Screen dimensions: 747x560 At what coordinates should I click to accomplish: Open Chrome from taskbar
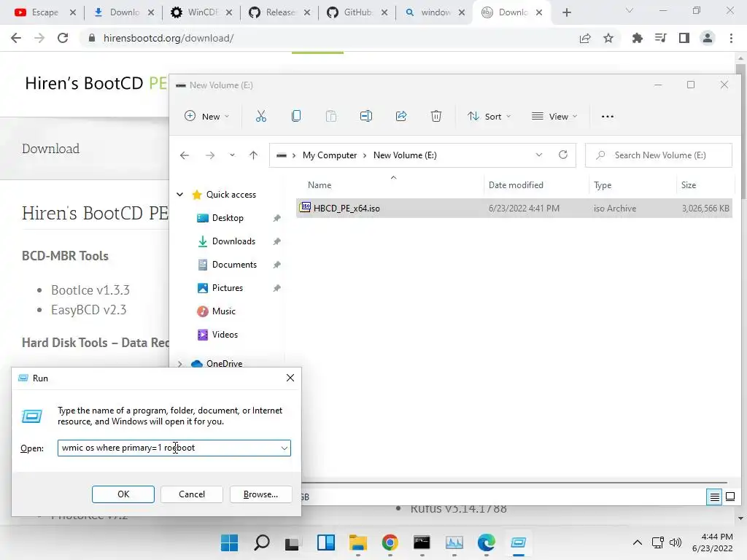[x=390, y=542]
